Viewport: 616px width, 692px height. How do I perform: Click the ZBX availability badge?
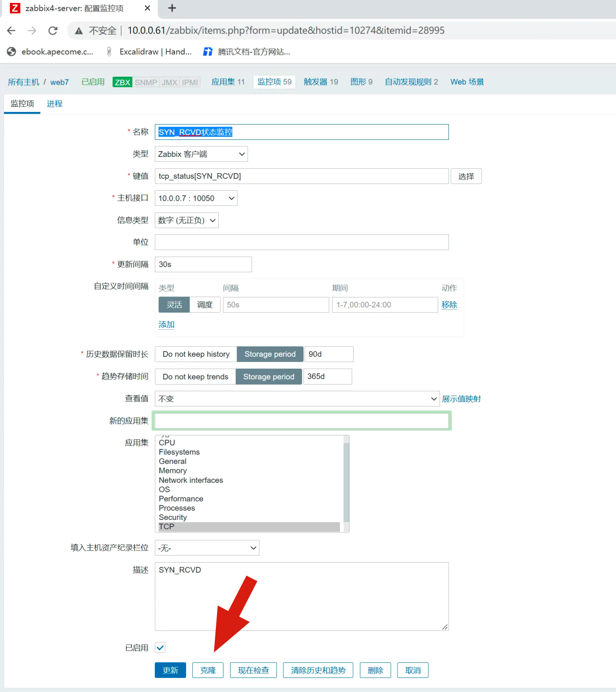pyautogui.click(x=122, y=82)
